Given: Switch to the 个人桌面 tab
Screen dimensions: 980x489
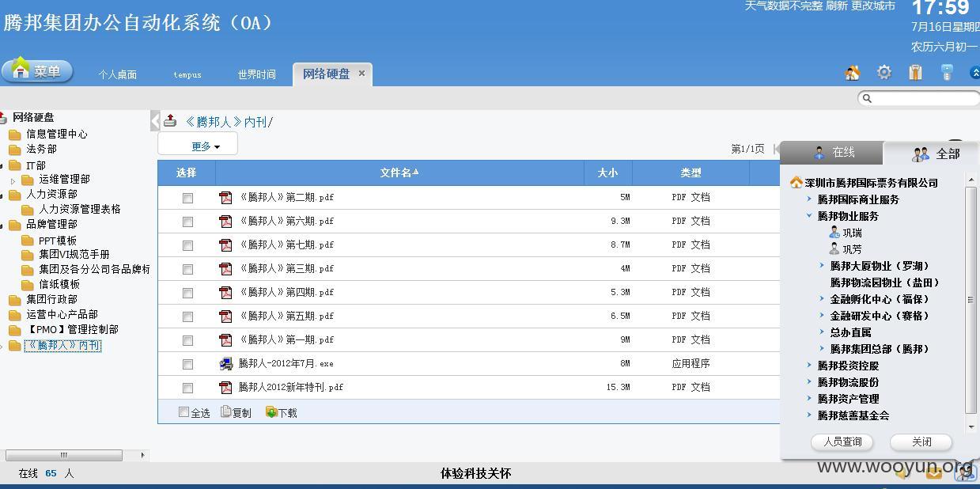Looking at the screenshot, I should pyautogui.click(x=117, y=74).
